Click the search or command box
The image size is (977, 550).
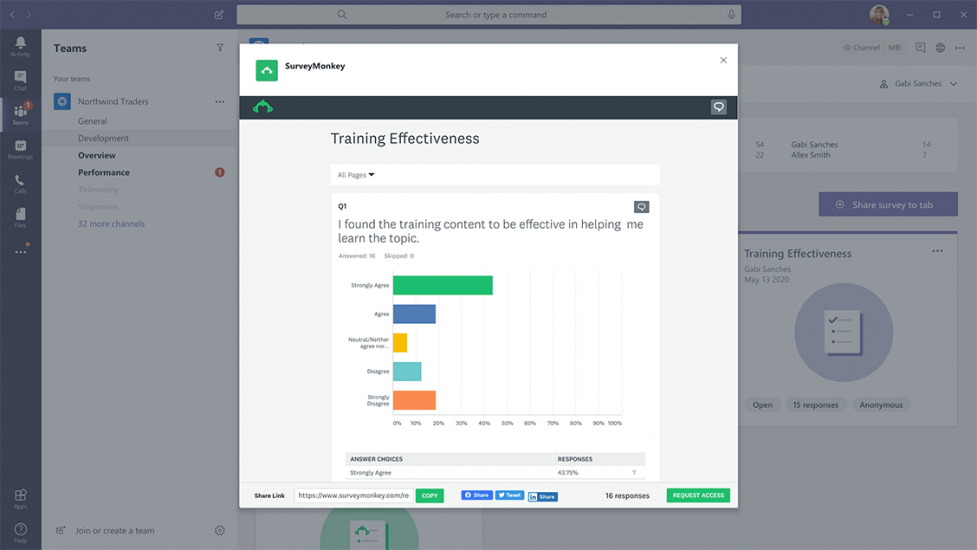coord(489,14)
